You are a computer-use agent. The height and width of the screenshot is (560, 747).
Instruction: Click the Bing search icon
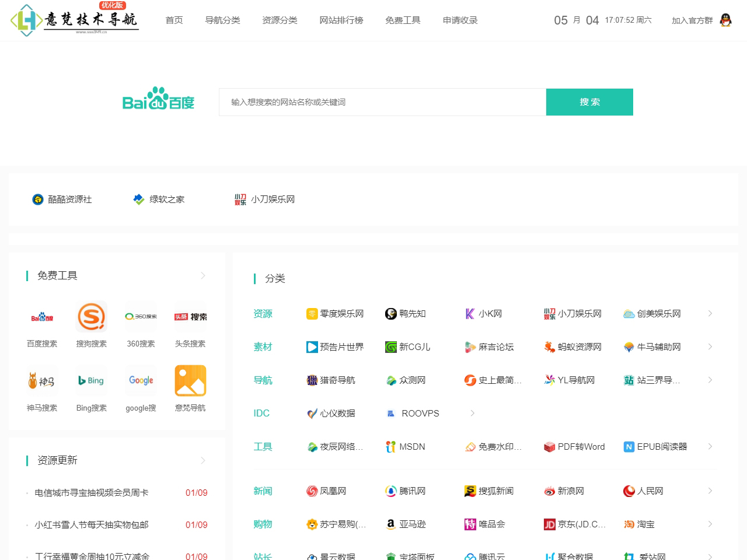(x=91, y=380)
